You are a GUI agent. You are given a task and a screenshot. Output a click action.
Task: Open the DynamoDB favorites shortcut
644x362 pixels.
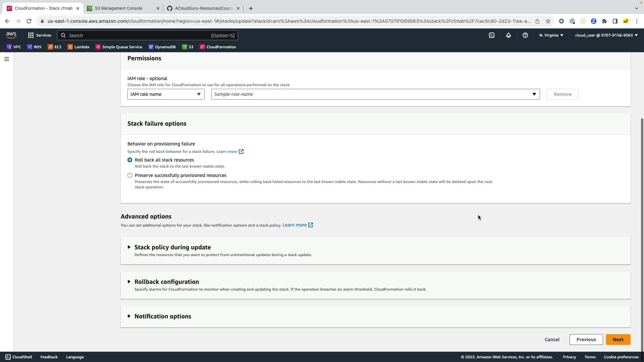(162, 47)
